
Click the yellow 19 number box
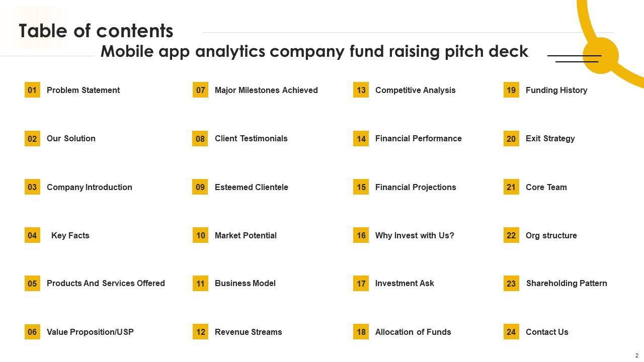(511, 90)
